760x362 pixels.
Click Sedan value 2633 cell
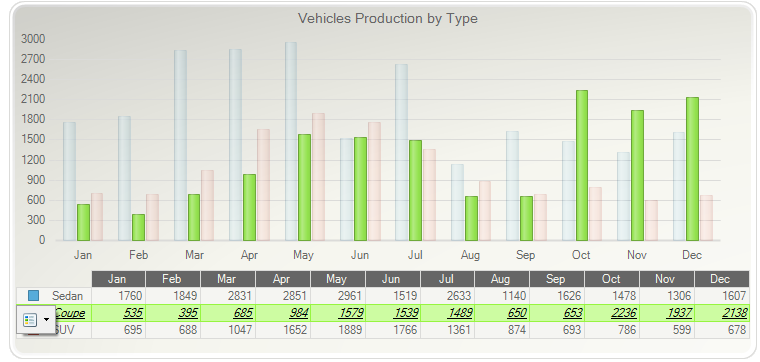(x=447, y=296)
